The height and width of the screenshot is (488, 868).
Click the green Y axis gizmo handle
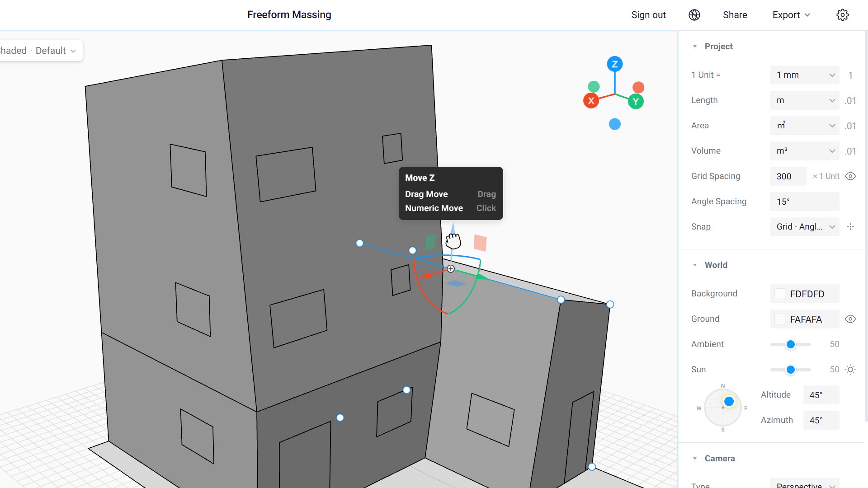(636, 101)
